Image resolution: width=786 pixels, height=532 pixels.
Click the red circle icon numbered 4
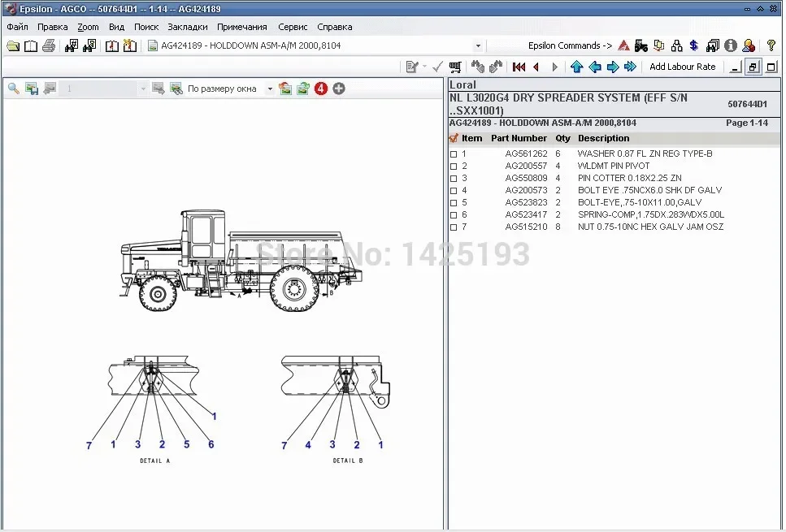(321, 89)
